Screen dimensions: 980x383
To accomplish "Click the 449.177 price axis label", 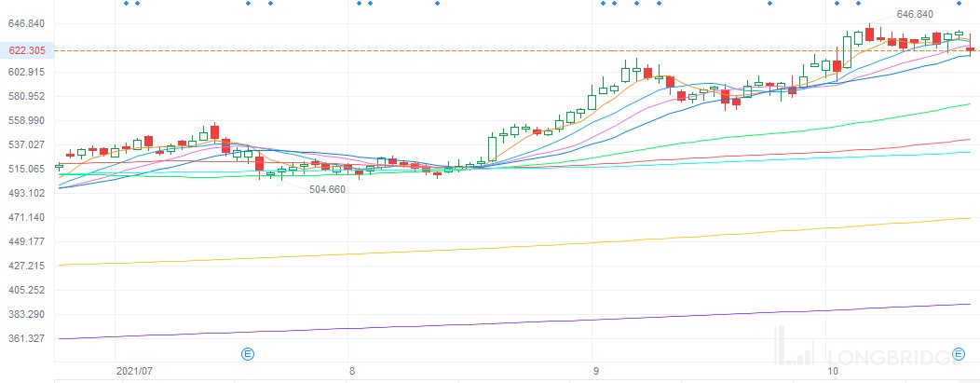I will tap(28, 241).
